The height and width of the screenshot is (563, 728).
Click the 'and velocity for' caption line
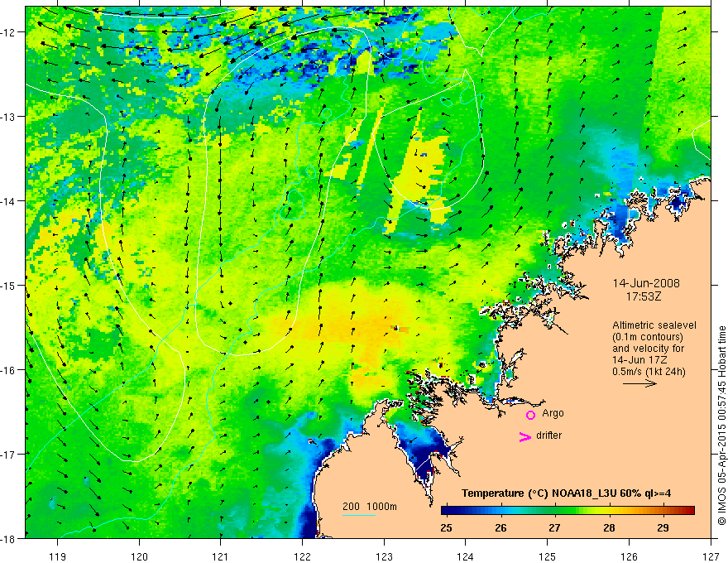(x=648, y=349)
